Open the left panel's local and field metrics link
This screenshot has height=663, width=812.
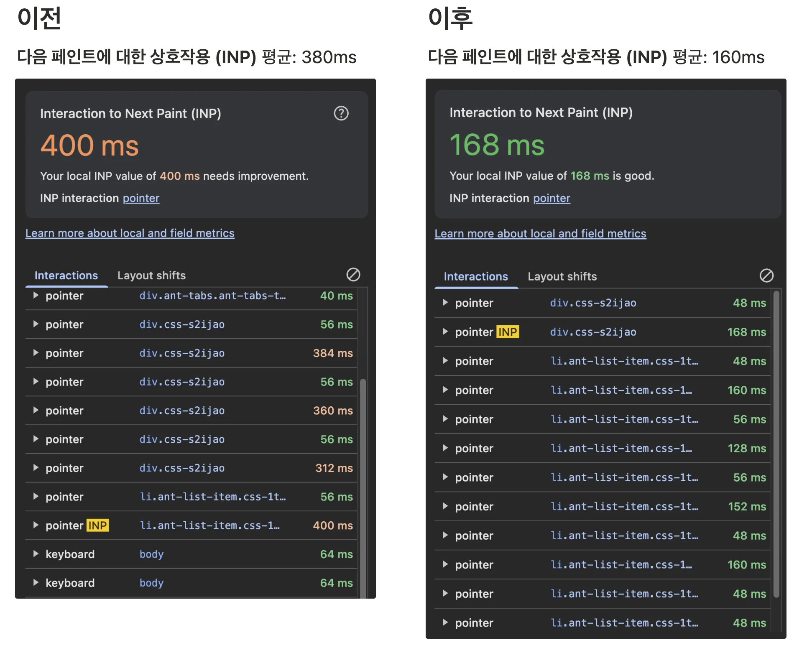(x=130, y=233)
